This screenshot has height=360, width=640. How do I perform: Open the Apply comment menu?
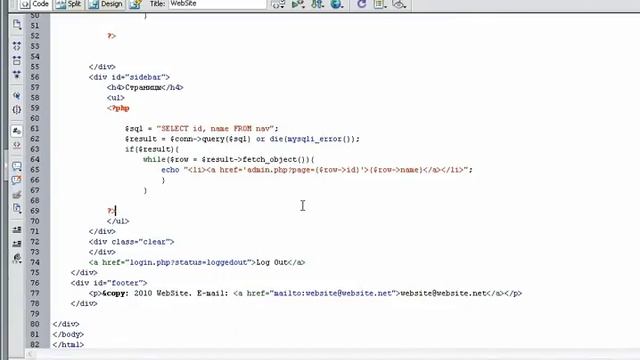(x=17, y=166)
